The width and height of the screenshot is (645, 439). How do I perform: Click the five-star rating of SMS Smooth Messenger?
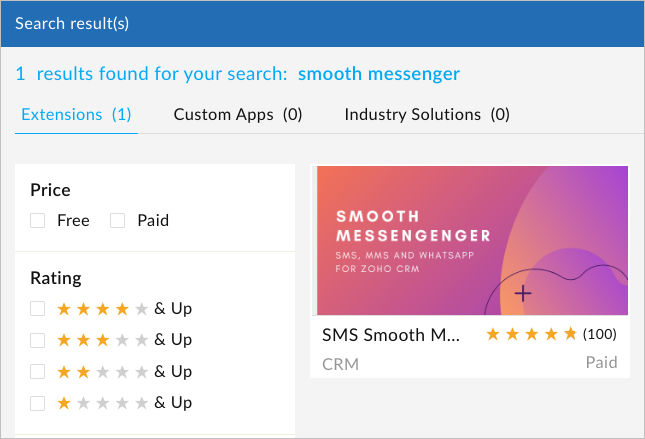(531, 334)
